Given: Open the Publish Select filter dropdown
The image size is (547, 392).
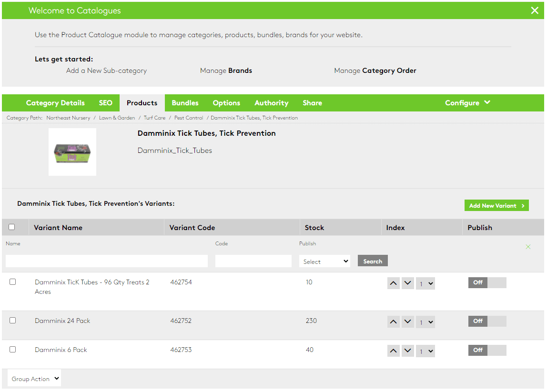Looking at the screenshot, I should point(324,261).
